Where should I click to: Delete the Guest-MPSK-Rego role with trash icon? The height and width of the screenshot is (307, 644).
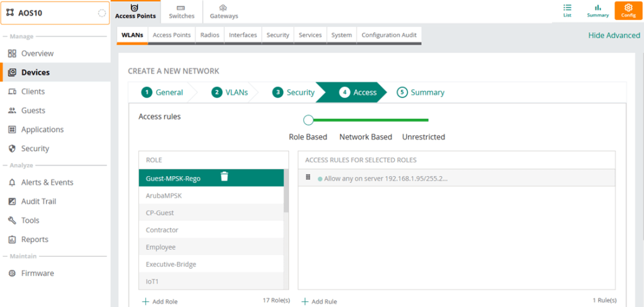coord(224,177)
